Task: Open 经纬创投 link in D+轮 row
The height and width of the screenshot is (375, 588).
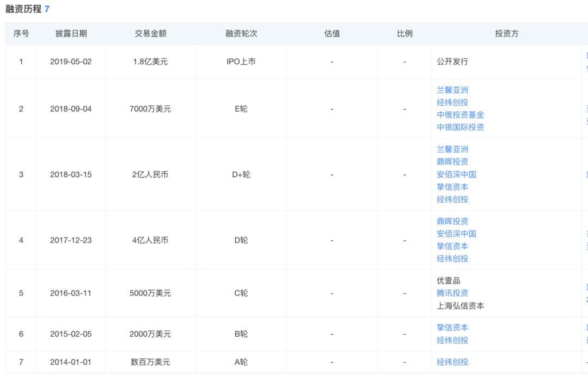Action: tap(452, 199)
